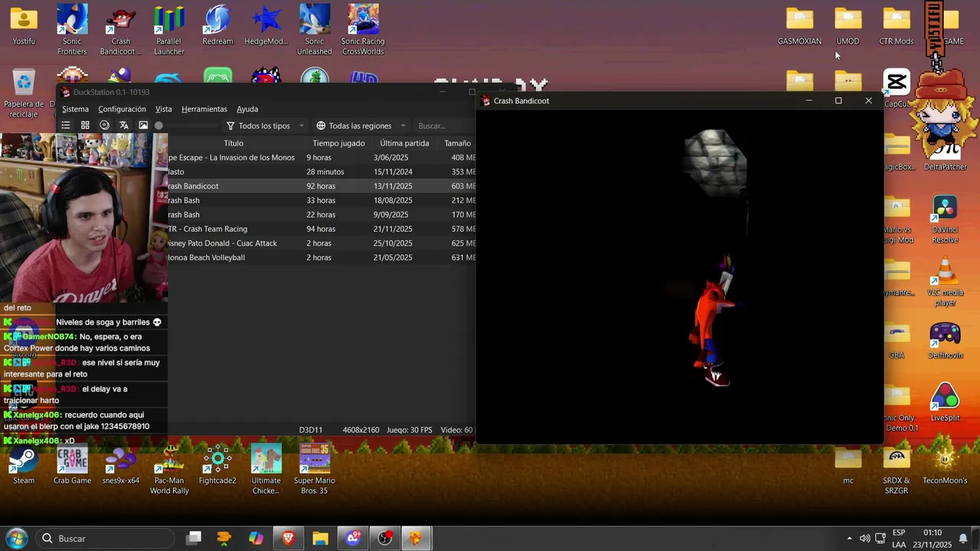The height and width of the screenshot is (551, 980).
Task: Open the Ayuda menu
Action: [x=247, y=109]
